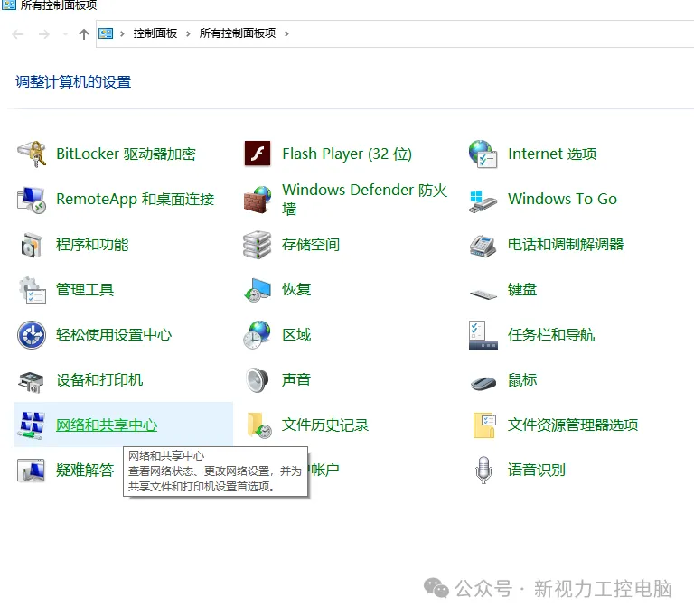Open the 存储空间 drives icon
Image resolution: width=694 pixels, height=616 pixels.
tap(258, 244)
